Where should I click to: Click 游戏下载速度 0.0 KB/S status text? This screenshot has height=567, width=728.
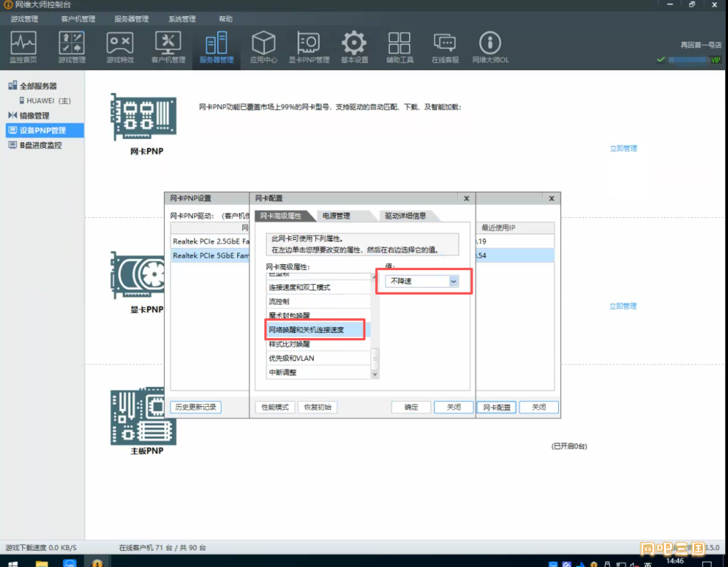[x=41, y=548]
